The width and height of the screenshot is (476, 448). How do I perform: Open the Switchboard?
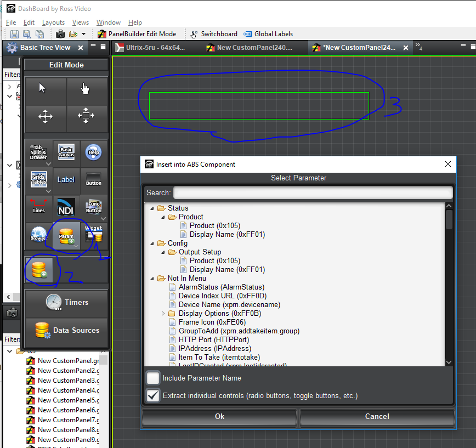click(214, 34)
